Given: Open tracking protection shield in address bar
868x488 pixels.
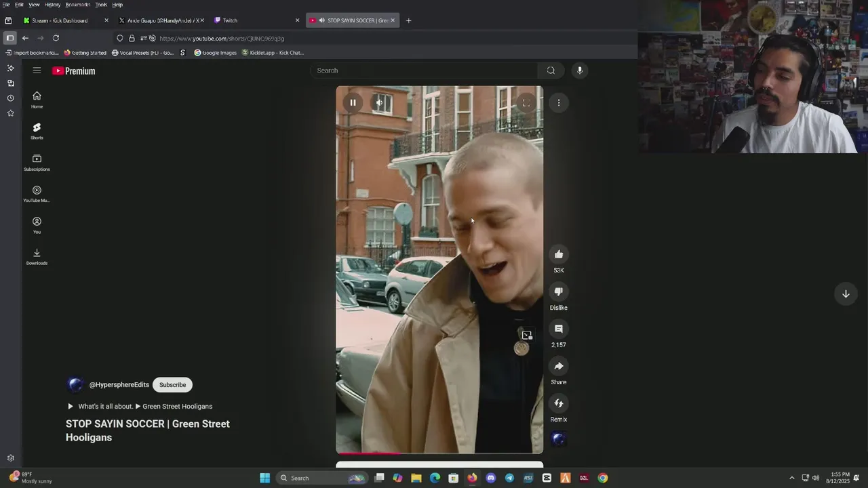Looking at the screenshot, I should pyautogui.click(x=120, y=38).
